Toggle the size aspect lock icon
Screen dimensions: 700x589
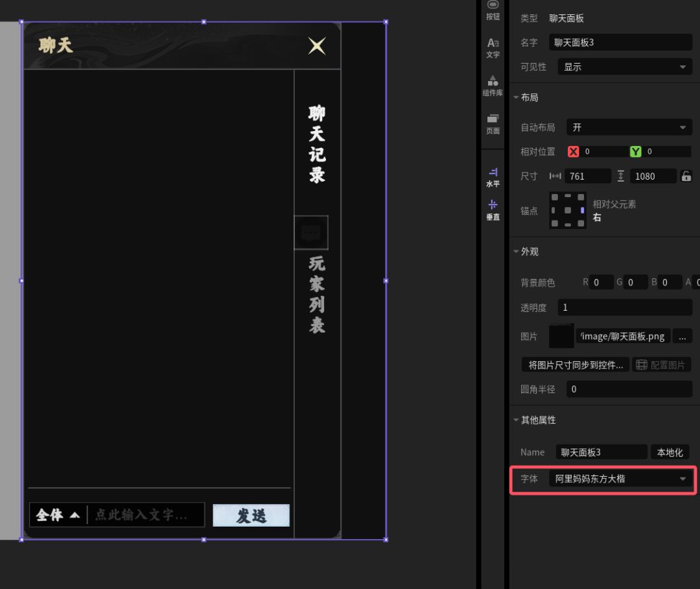tap(686, 176)
